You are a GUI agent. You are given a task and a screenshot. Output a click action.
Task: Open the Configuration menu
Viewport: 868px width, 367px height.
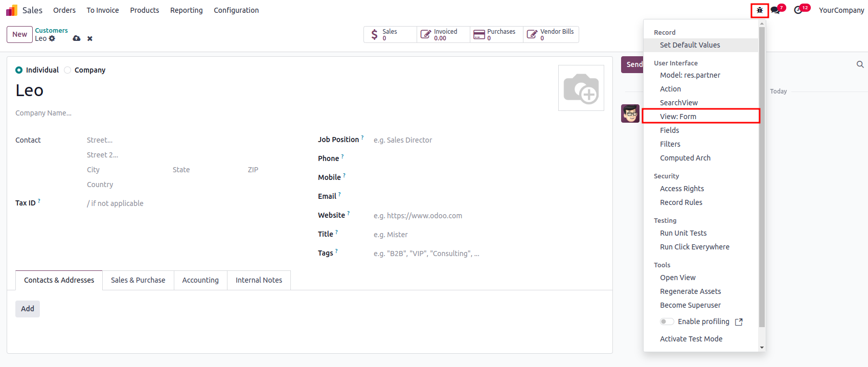point(236,10)
